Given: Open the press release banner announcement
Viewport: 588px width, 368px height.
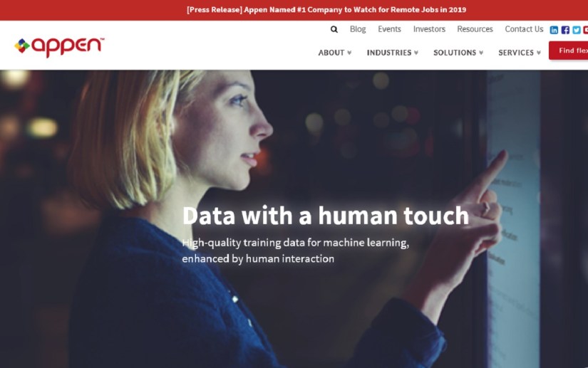Looking at the screenshot, I should coord(326,10).
